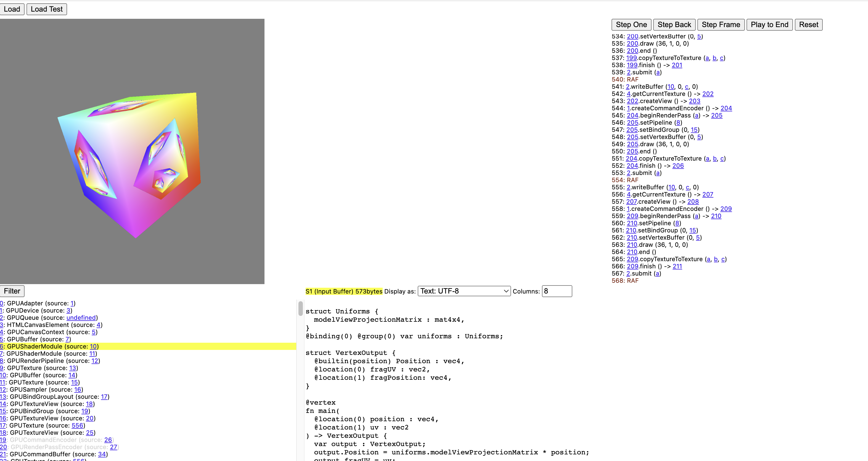
Task: Select object 15 GPUBindGroup in list
Action: click(3, 411)
